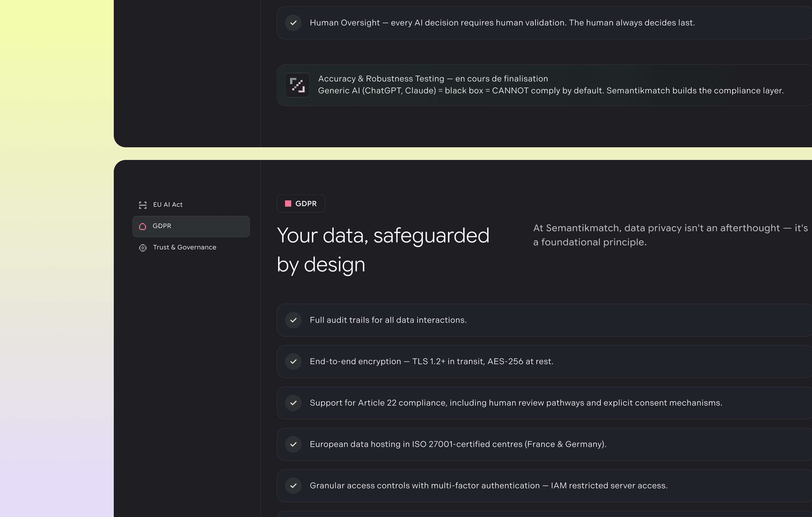Click the Accuracy & Robustness Testing pixel icon
Image resolution: width=812 pixels, height=517 pixels.
point(297,85)
